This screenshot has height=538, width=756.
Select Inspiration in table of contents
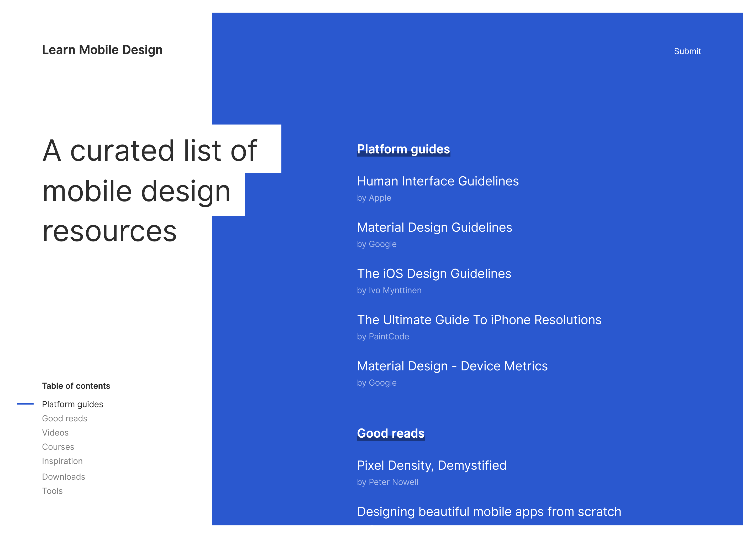pos(62,461)
